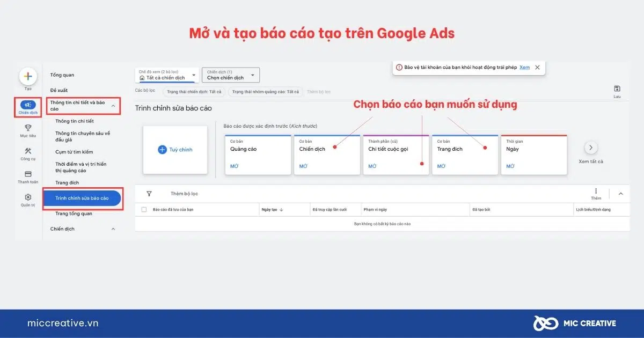Select Tổng quan in sidebar
This screenshot has height=338, width=644.
pyautogui.click(x=62, y=75)
